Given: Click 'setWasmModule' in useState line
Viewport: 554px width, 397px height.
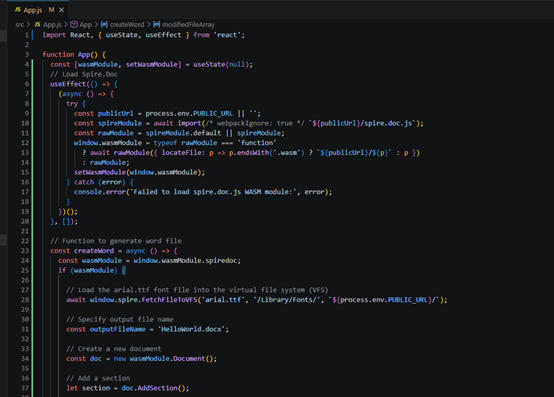Looking at the screenshot, I should 152,65.
